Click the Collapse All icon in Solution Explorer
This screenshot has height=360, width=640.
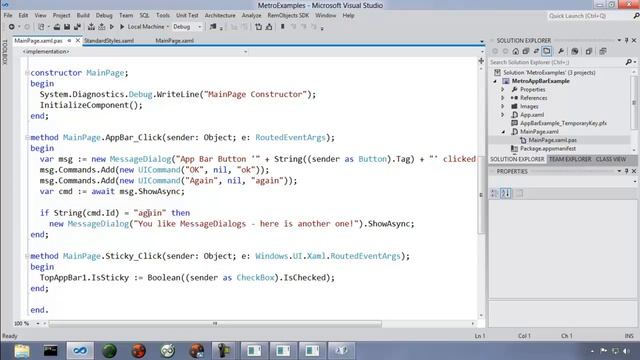pyautogui.click(x=526, y=51)
